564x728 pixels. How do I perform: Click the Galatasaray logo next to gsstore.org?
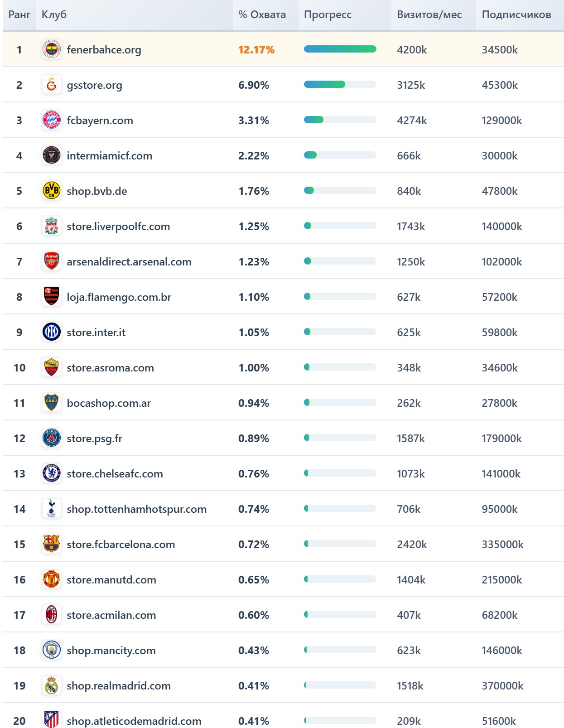51,85
